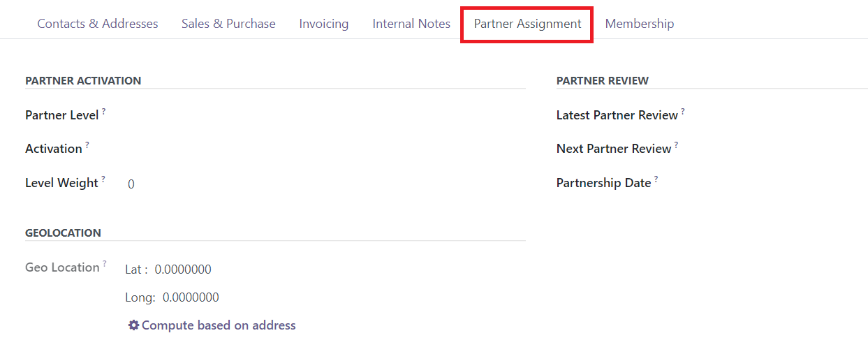Click the Partner Level label

[x=61, y=115]
